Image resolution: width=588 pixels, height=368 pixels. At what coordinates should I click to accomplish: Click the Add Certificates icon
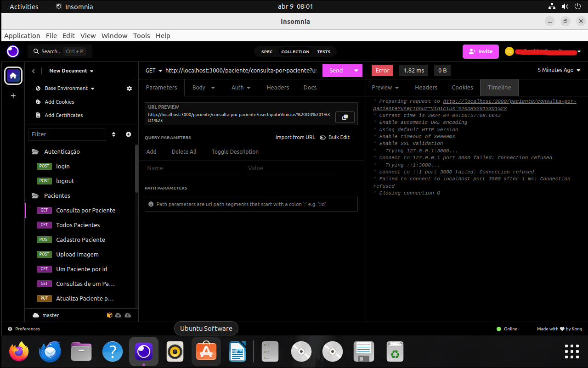coord(39,115)
